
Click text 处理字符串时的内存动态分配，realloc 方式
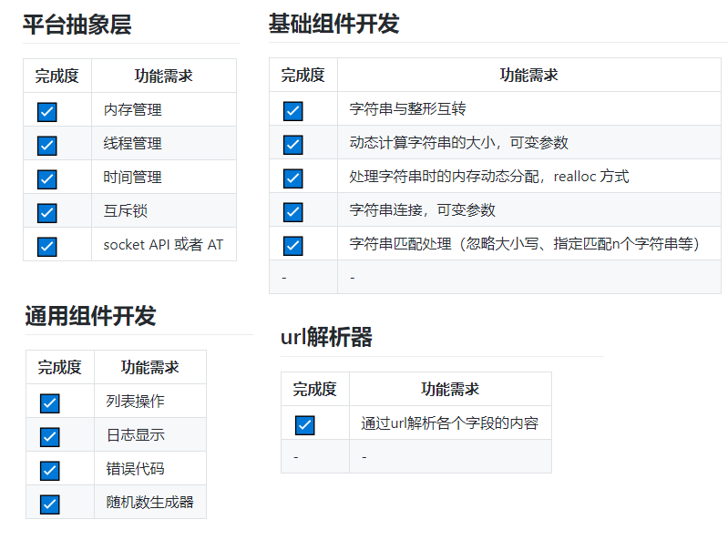(x=489, y=177)
